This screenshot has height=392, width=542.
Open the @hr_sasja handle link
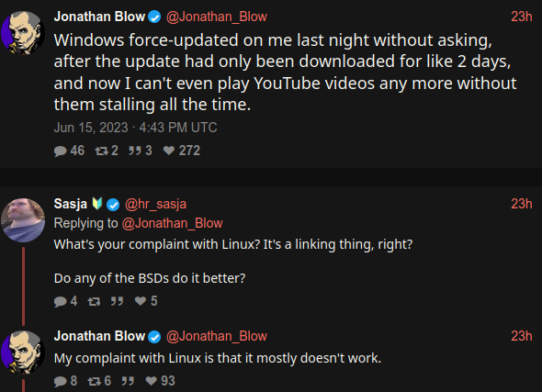[155, 204]
